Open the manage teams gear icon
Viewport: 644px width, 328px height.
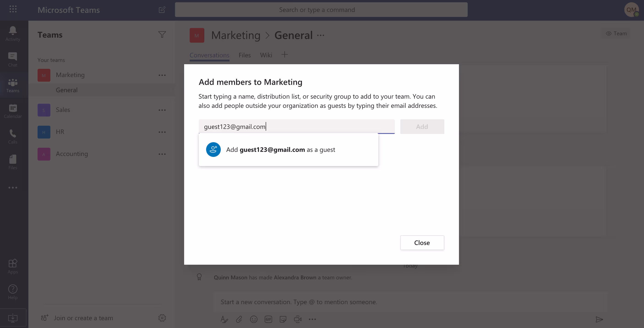coord(162,318)
